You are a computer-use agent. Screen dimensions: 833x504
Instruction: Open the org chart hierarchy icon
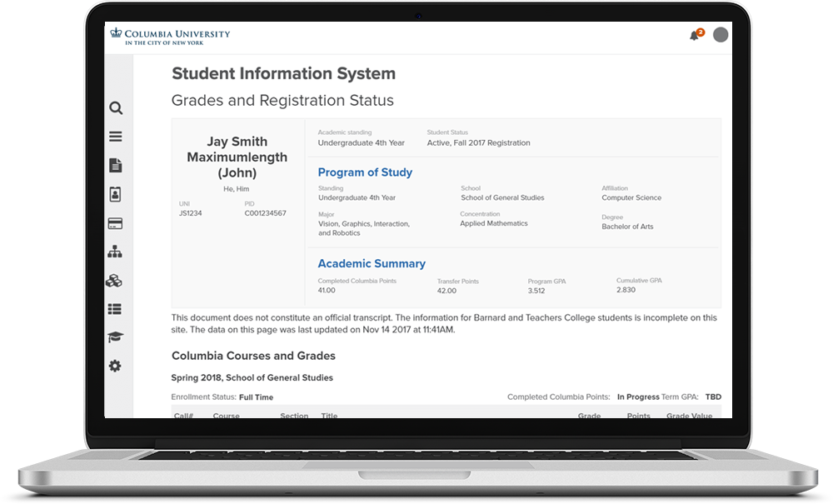coord(115,252)
